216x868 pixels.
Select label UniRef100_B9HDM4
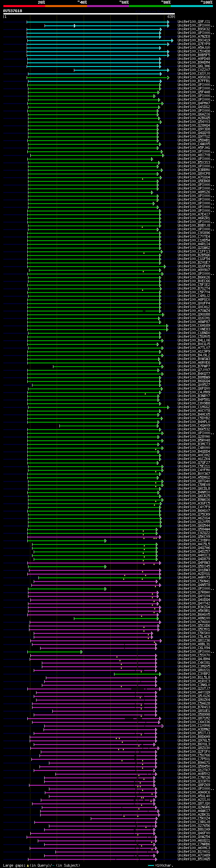click(194, 63)
